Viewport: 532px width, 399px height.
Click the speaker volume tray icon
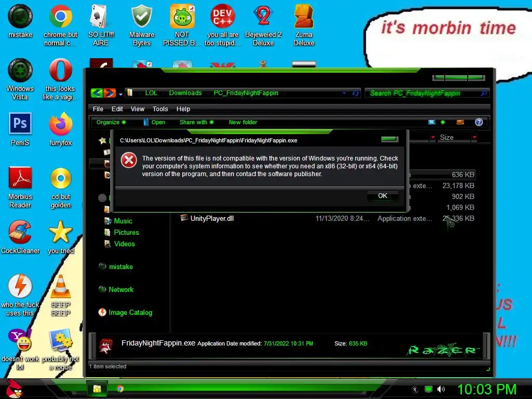click(441, 389)
